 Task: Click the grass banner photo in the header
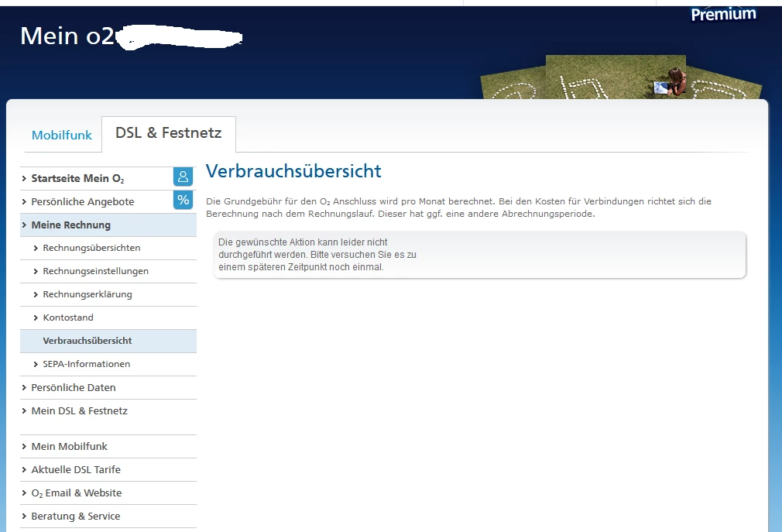coord(621,77)
